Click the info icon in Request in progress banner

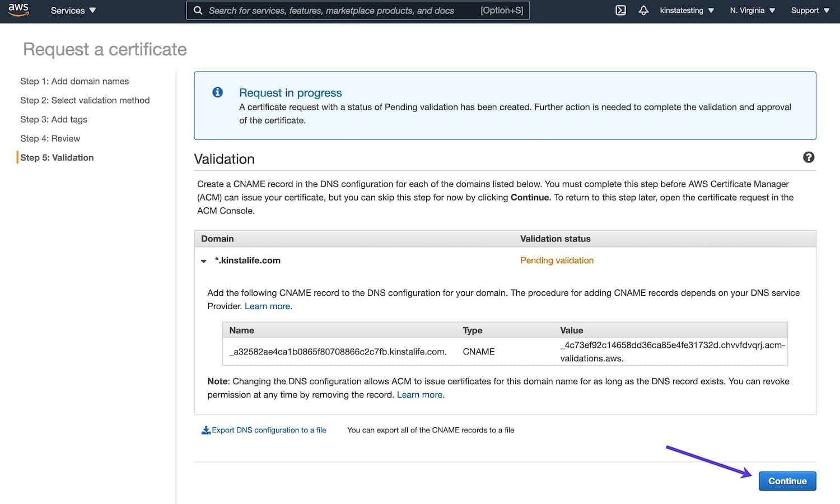tap(217, 92)
